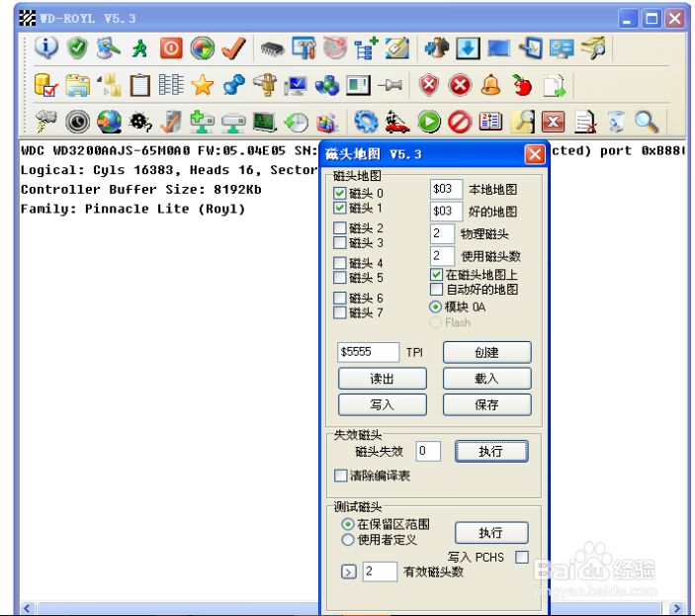The width and height of the screenshot is (695, 616).
Task: Click the blue info balloon icon
Action: (x=46, y=47)
